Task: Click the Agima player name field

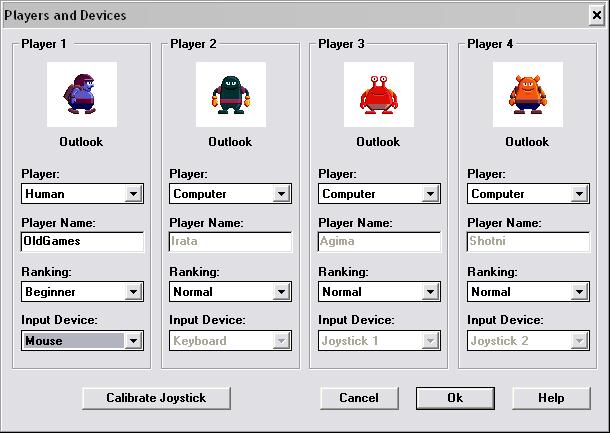Action: click(x=379, y=242)
